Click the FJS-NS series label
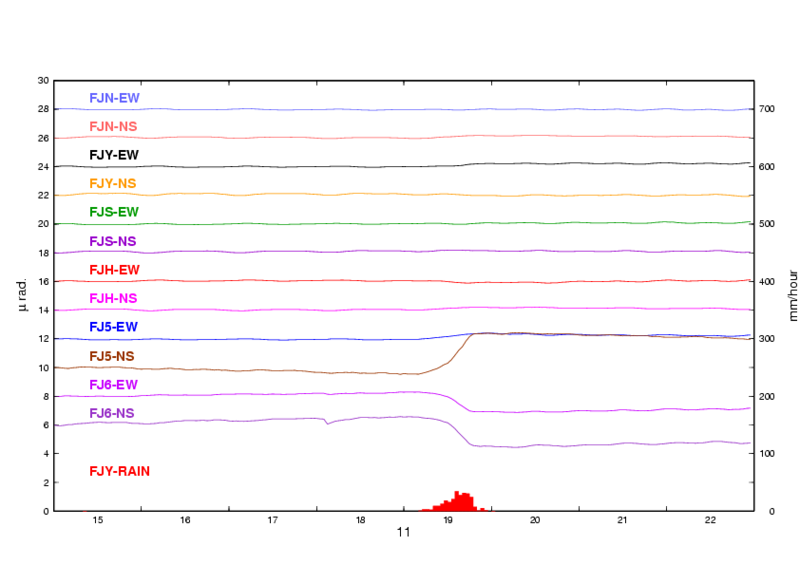This screenshot has width=800, height=565. pos(113,241)
